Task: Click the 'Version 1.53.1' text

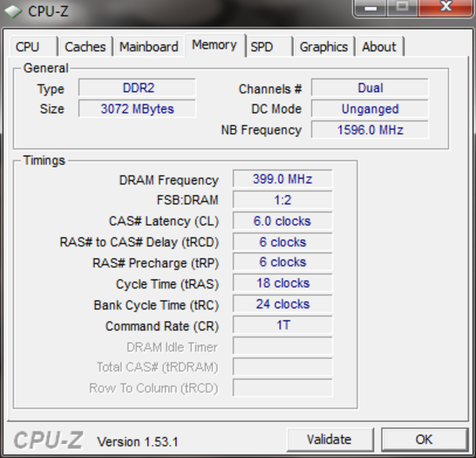Action: pos(138,442)
